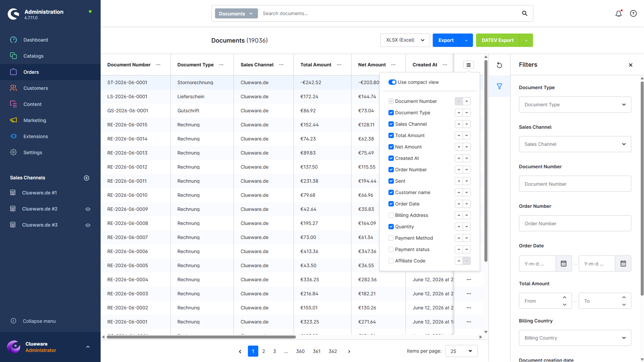The height and width of the screenshot is (362, 644).
Task: Click the Dashboard icon in sidebar
Action: point(13,40)
